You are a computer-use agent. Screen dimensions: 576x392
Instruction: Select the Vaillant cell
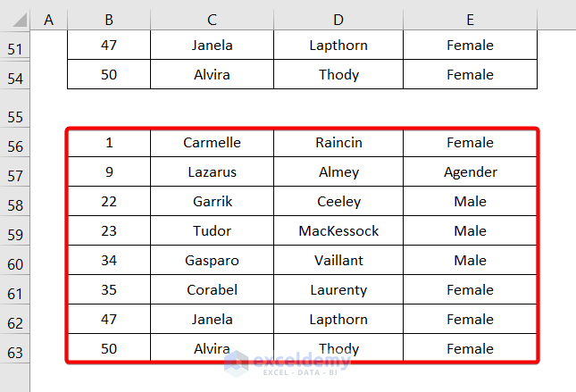(x=338, y=261)
